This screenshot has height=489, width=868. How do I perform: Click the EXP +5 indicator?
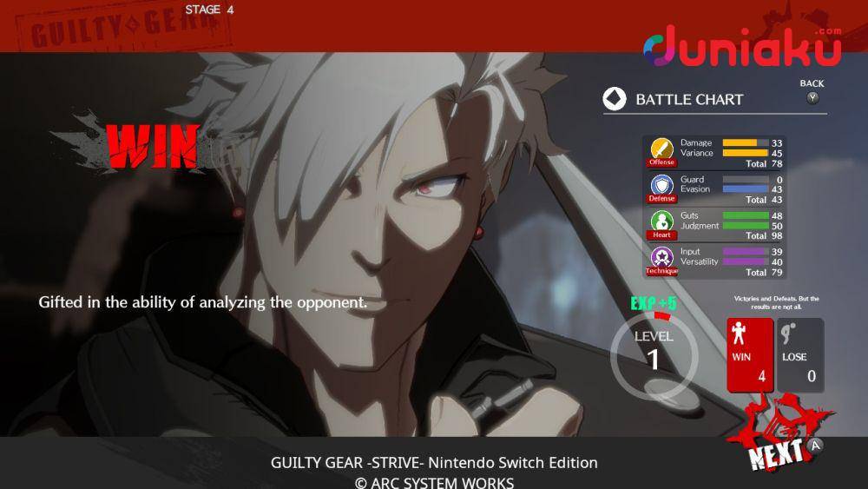click(654, 303)
